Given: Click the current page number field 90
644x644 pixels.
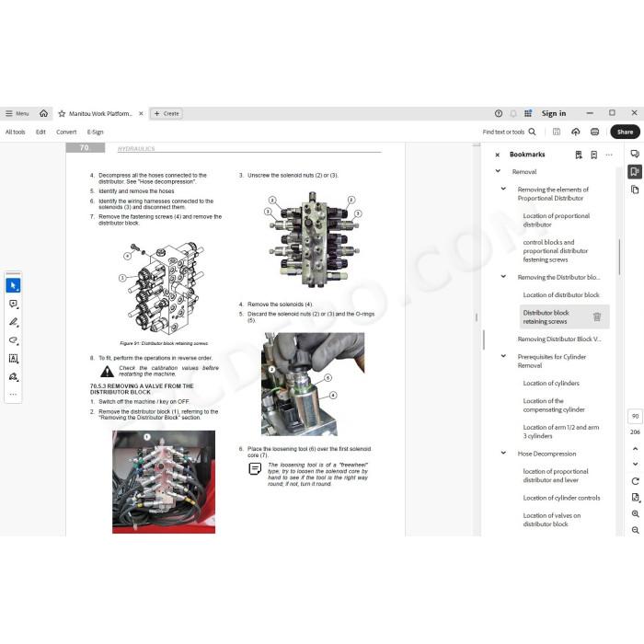Looking at the screenshot, I should point(635,417).
